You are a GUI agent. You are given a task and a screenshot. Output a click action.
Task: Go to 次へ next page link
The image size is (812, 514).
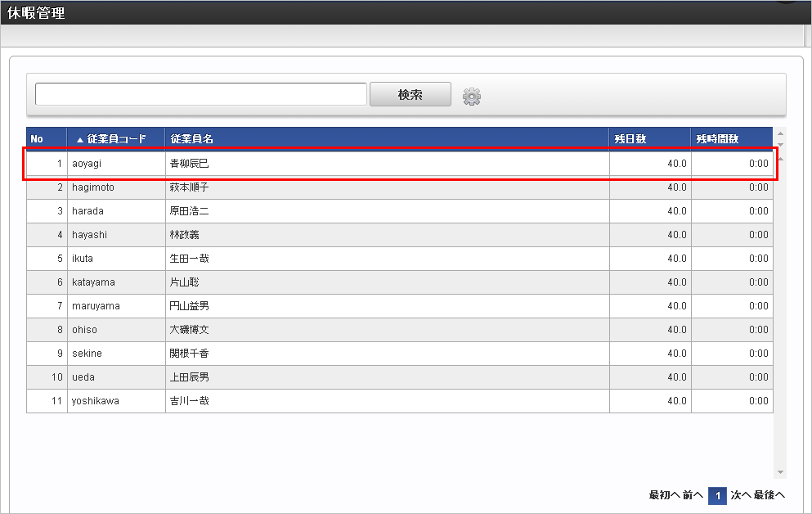point(741,495)
